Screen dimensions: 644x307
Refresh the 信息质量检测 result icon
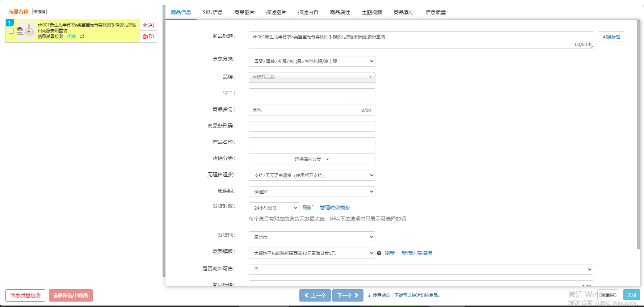[x=82, y=37]
